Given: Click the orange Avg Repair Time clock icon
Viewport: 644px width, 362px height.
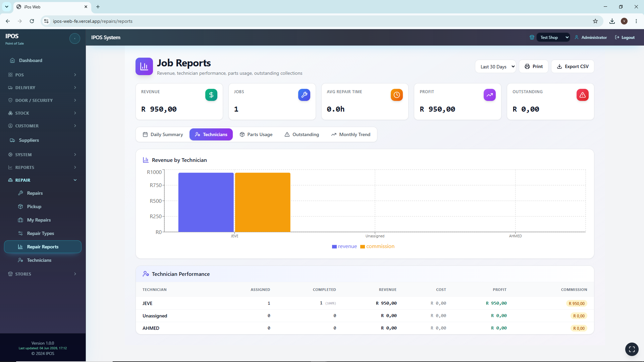Looking at the screenshot, I should 397,95.
